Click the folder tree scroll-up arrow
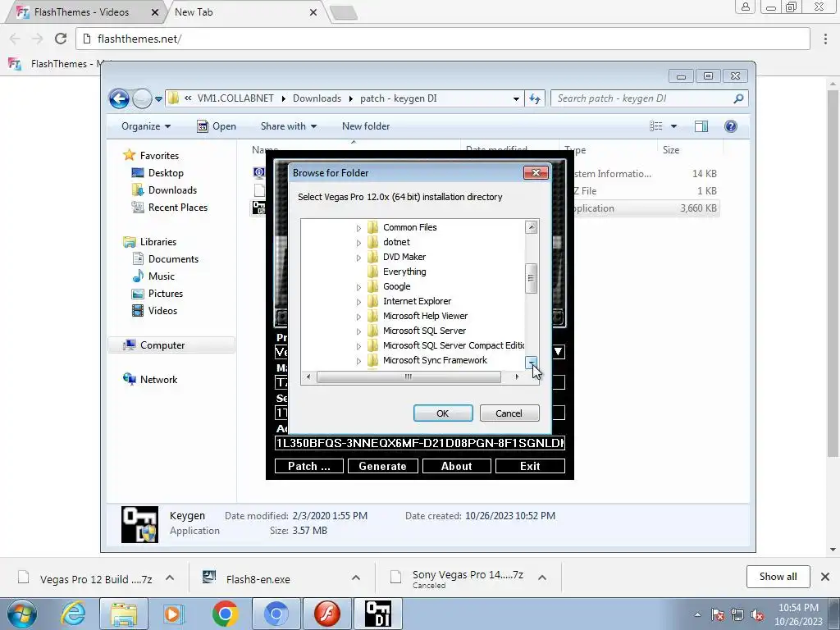 531,226
